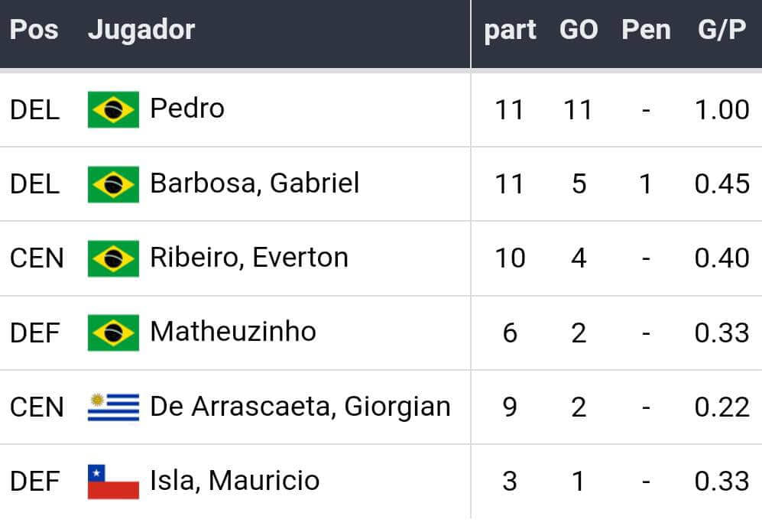Click the Chile flag beside Isla, Mauricio
This screenshot has width=762, height=532.
click(x=113, y=482)
